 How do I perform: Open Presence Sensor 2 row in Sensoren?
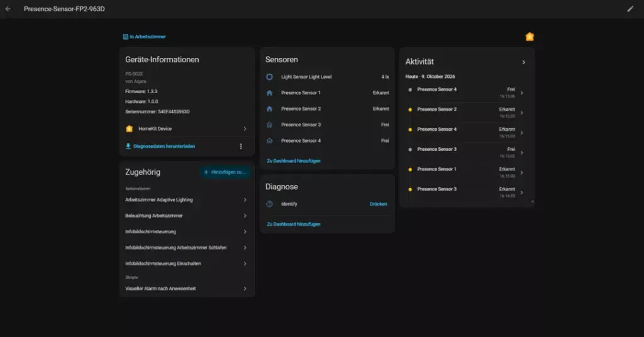point(327,109)
